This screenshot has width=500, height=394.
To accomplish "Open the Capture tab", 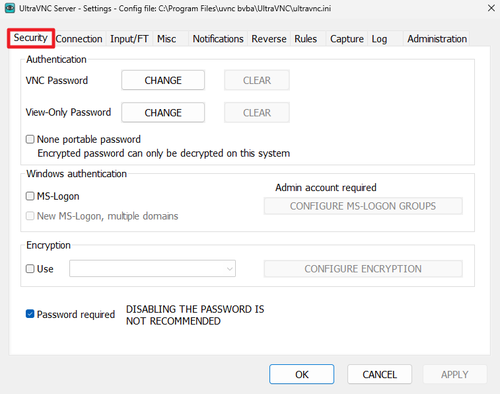I will pos(347,39).
